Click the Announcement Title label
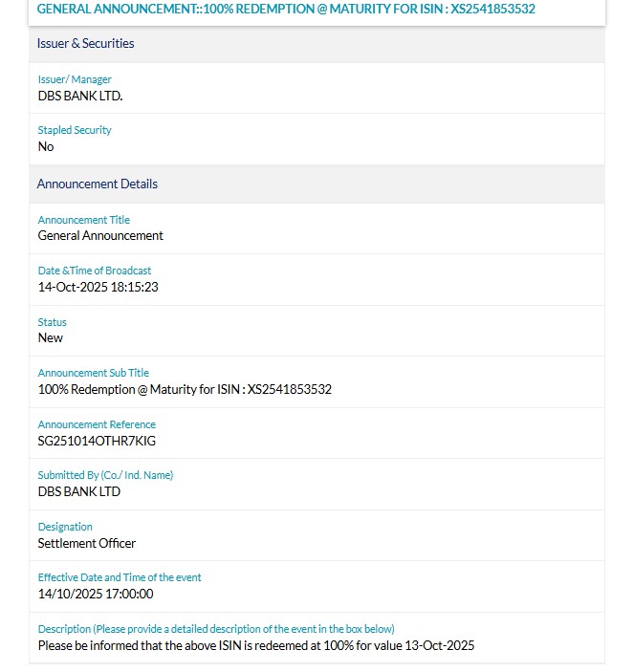Screen dimensions: 634x672 point(83,220)
